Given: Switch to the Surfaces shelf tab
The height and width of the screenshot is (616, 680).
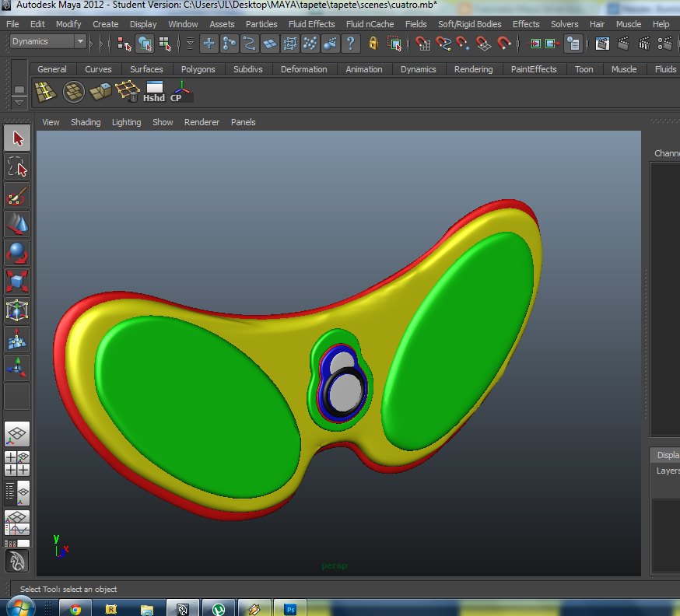Looking at the screenshot, I should click(x=146, y=69).
